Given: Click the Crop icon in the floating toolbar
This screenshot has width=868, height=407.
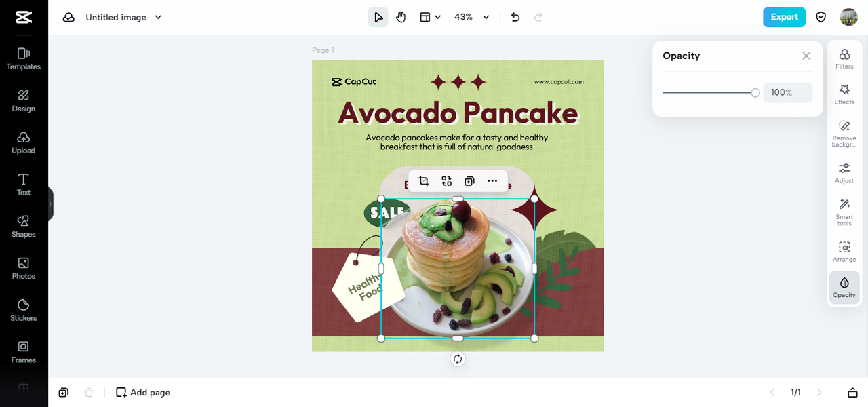Looking at the screenshot, I should tap(424, 181).
